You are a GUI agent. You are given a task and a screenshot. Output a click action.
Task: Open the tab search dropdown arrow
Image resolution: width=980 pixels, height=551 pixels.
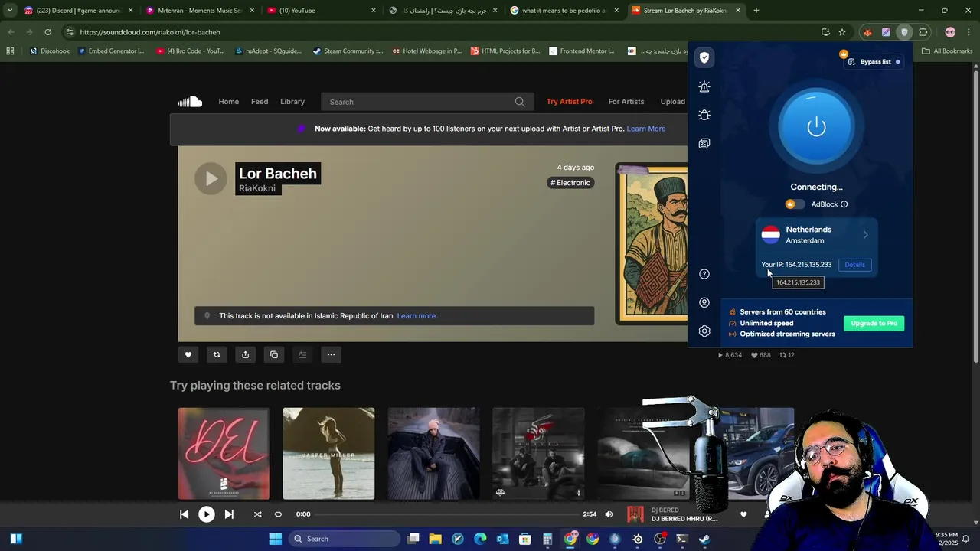(x=9, y=11)
